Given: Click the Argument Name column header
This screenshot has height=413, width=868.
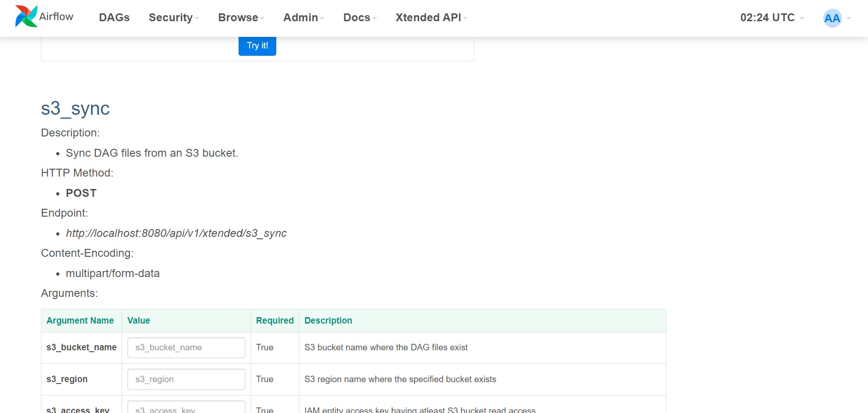Looking at the screenshot, I should 80,320.
